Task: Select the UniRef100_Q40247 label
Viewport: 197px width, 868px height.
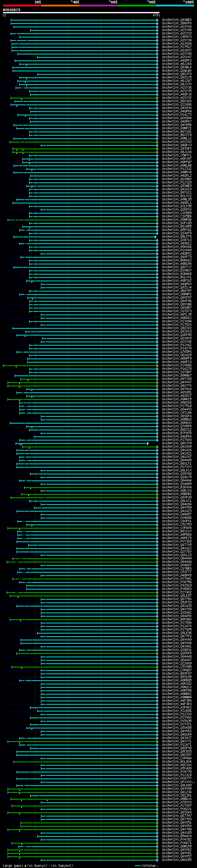Action: (177, 457)
